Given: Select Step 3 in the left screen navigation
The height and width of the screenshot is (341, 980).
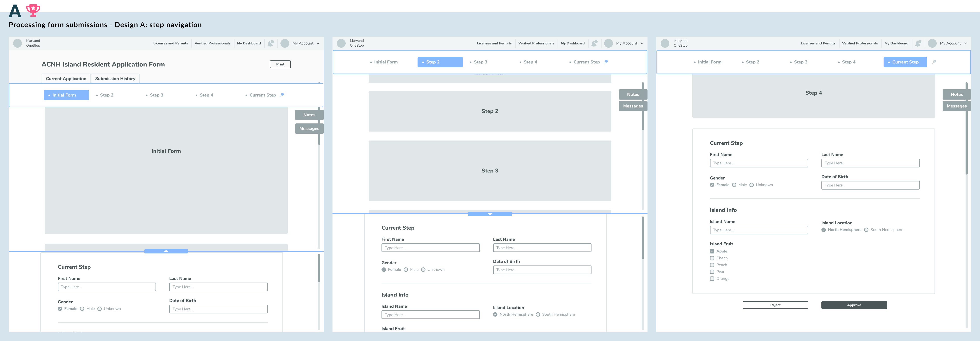Looking at the screenshot, I should [x=155, y=95].
